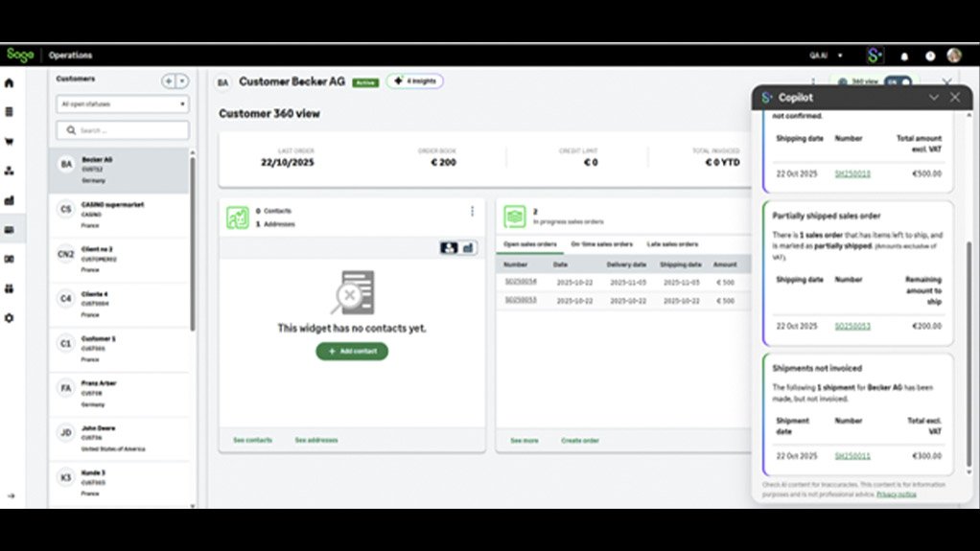980x551 pixels.
Task: Click the add customer plus icon
Action: pyautogui.click(x=169, y=81)
